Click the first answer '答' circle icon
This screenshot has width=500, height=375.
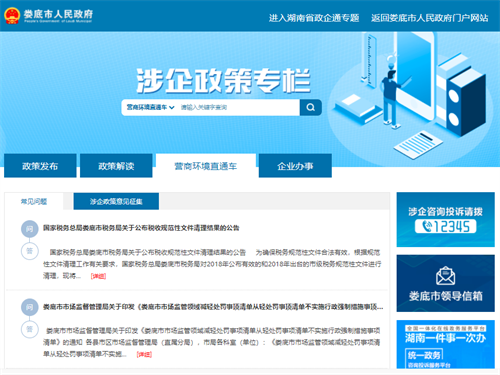tap(30, 251)
